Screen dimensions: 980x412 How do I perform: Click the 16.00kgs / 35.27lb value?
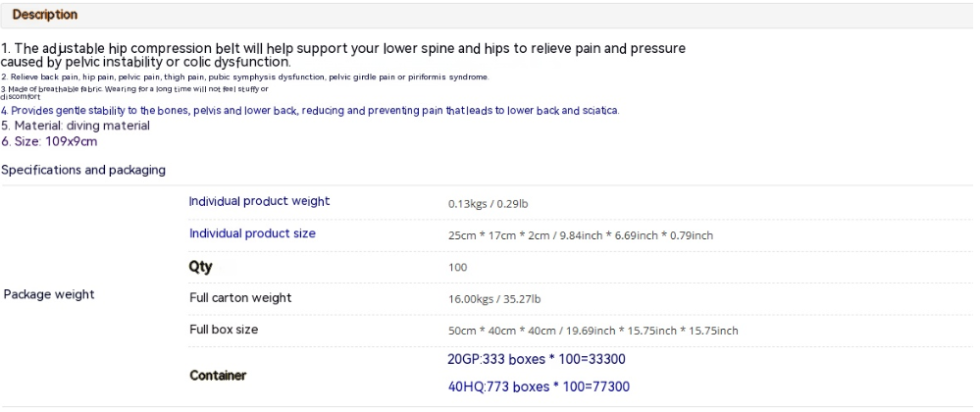[x=494, y=299]
